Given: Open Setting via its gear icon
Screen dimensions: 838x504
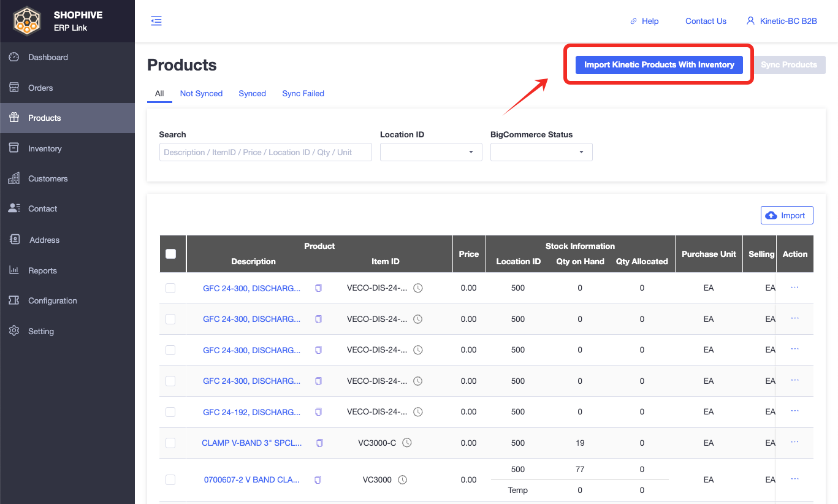Looking at the screenshot, I should pyautogui.click(x=14, y=331).
